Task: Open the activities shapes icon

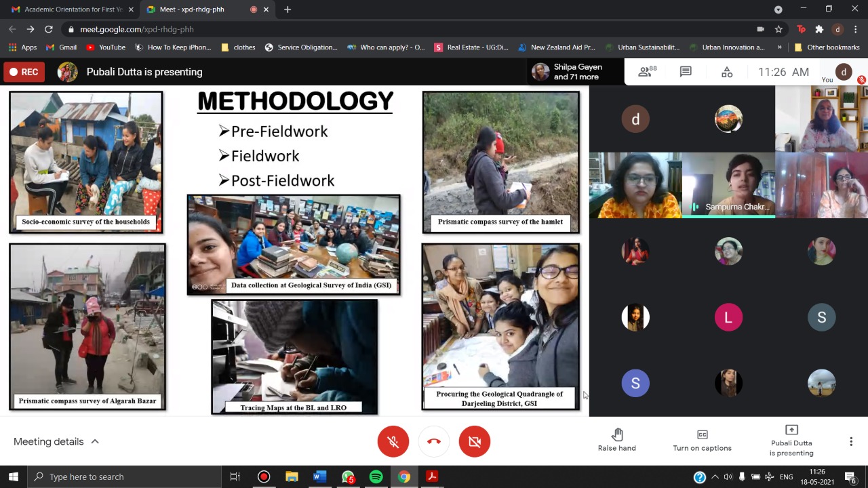Action: tap(726, 72)
